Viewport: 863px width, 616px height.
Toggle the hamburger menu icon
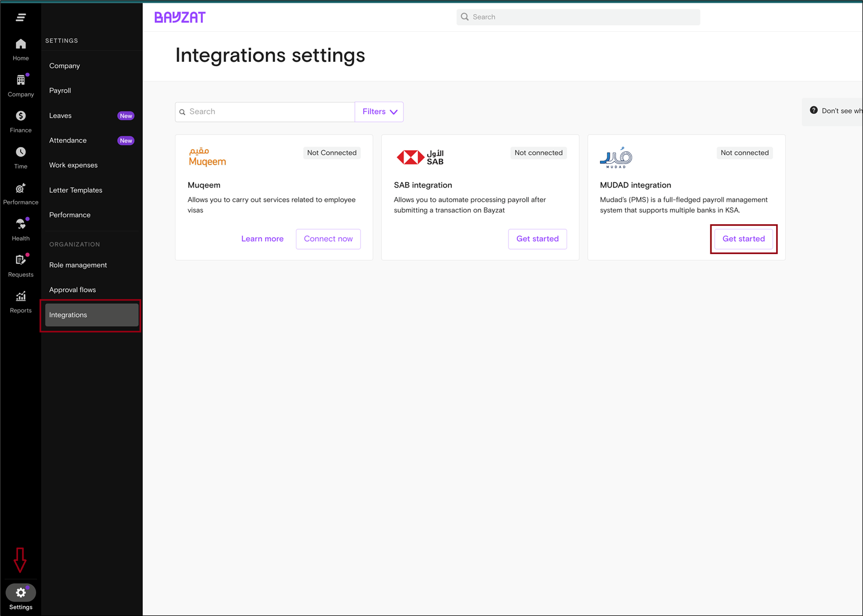pos(21,17)
